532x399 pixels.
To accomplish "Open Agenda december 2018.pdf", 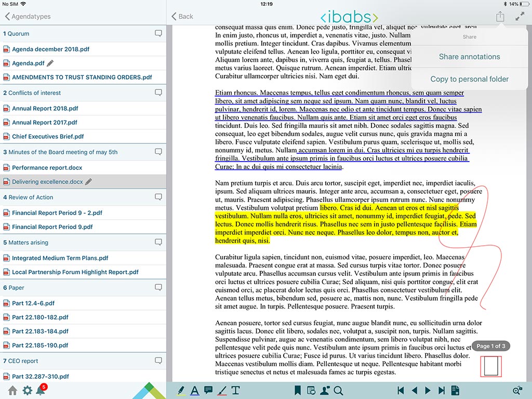I will coord(83,49).
